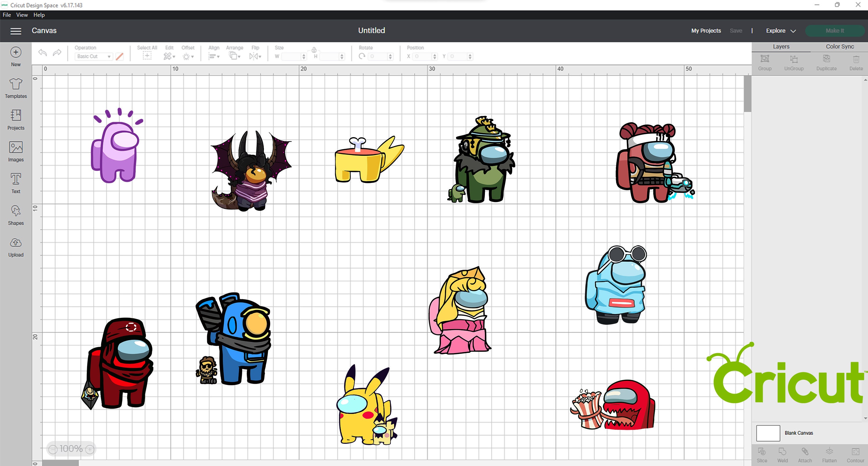Click the New project plus icon
The height and width of the screenshot is (466, 868).
[x=16, y=52]
